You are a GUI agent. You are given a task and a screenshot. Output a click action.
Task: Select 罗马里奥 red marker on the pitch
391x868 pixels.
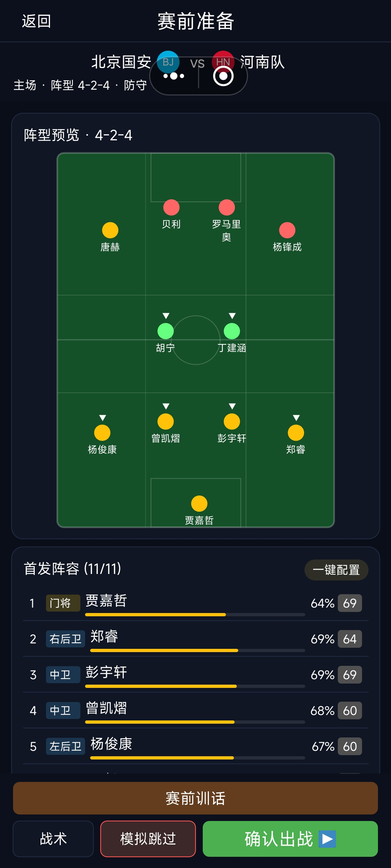(x=227, y=207)
